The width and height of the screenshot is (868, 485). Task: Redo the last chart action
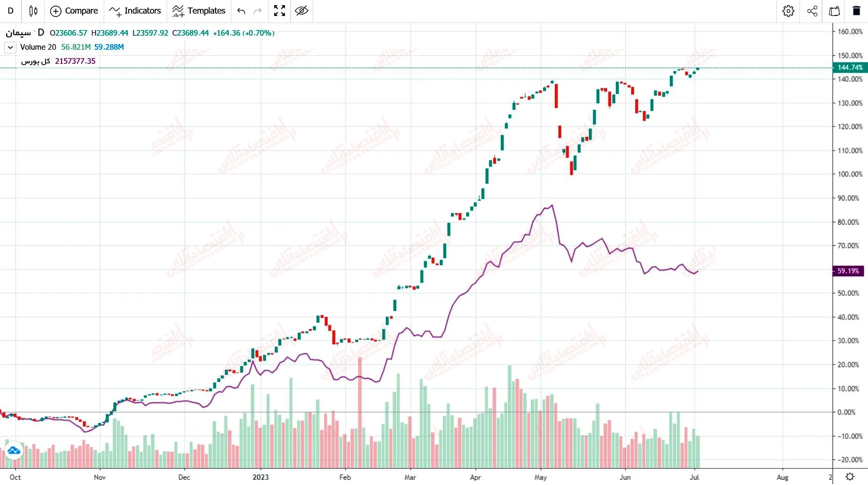pos(258,11)
